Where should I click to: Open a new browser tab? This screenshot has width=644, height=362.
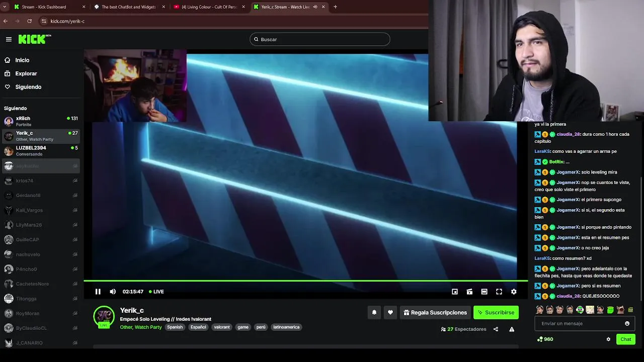tap(335, 7)
